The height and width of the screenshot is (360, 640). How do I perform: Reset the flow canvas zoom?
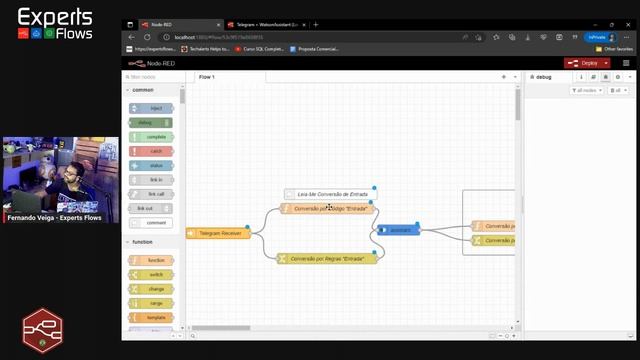[507, 336]
